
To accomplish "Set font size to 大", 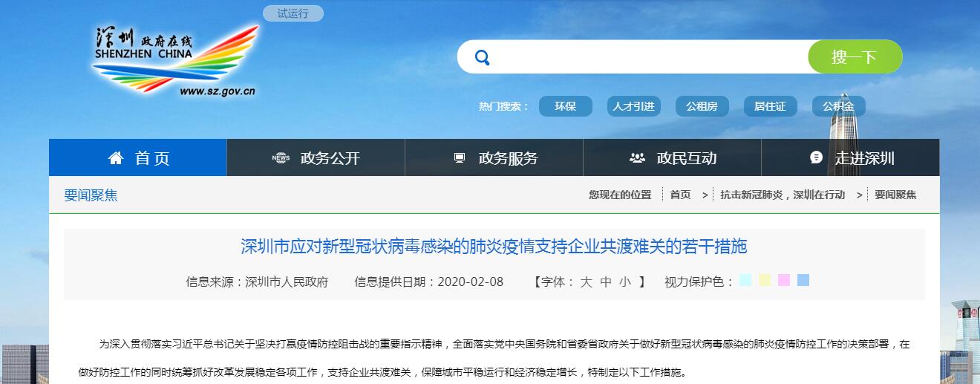I will pos(586,282).
